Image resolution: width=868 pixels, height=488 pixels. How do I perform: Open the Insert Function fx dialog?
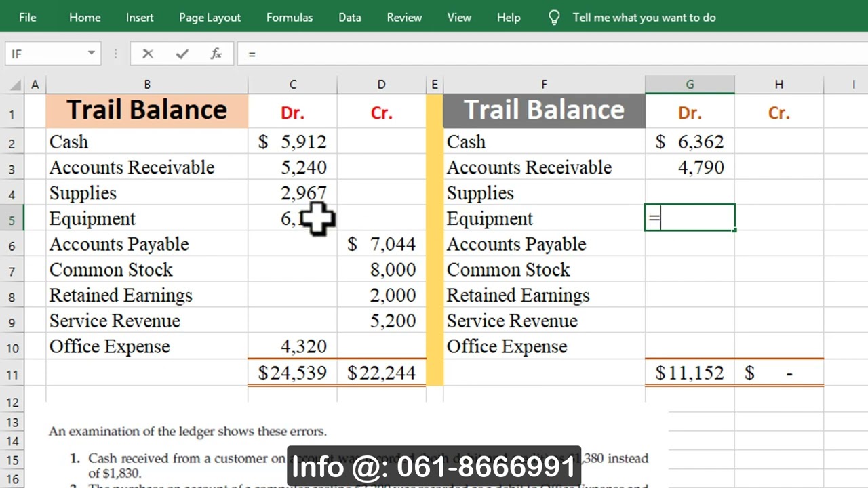click(x=216, y=54)
